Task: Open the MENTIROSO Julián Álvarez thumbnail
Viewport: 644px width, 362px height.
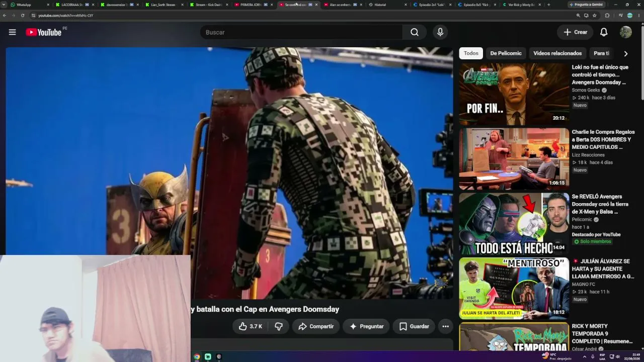Action: coord(514,289)
